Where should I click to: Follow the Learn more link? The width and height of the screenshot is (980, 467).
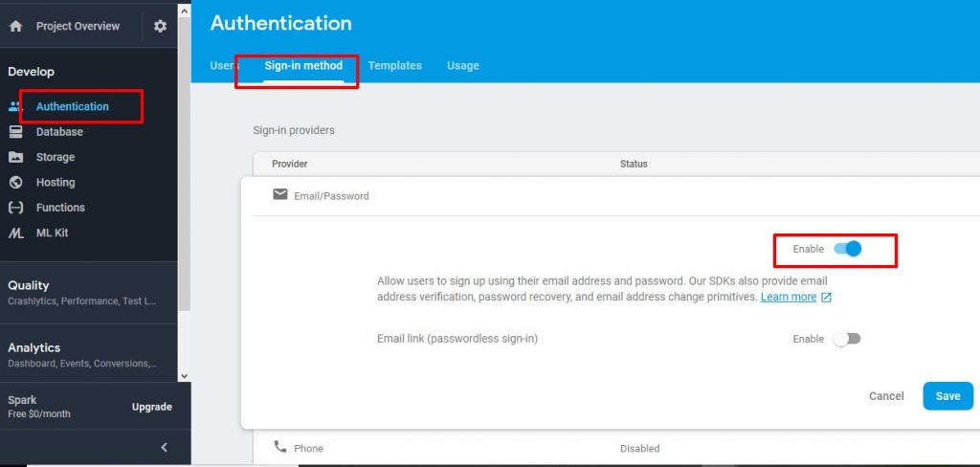tap(789, 297)
